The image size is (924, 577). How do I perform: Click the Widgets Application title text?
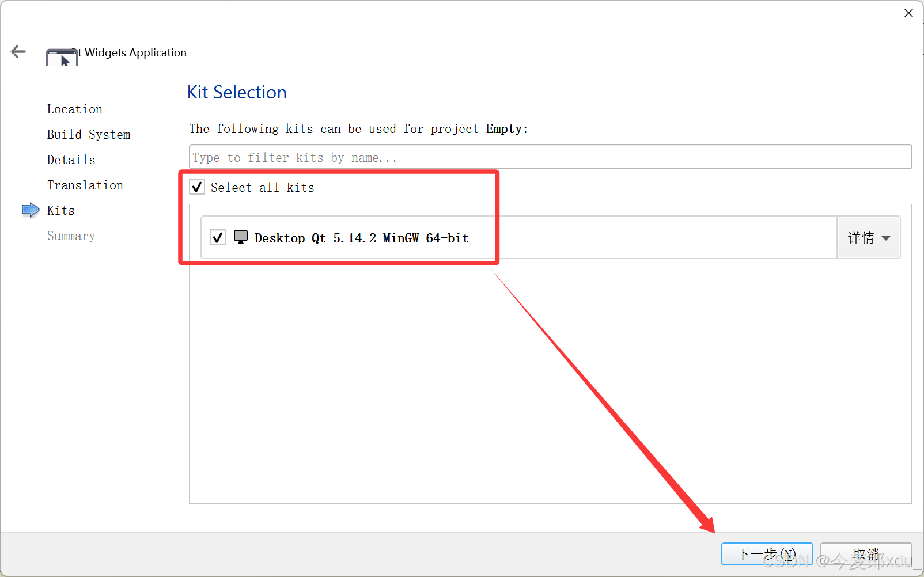click(135, 52)
